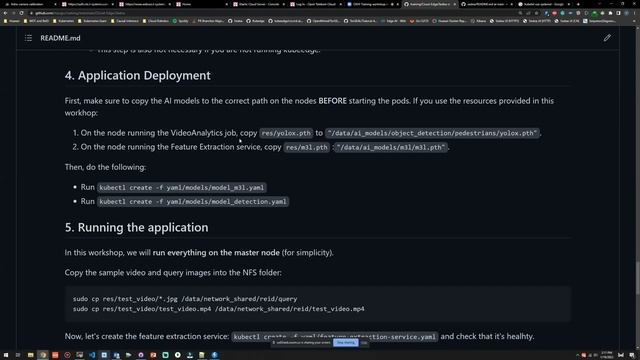Image resolution: width=640 pixels, height=360 pixels.
Task: Switch to the Log In Open Telekom Cloud tab
Action: tap(316, 4)
